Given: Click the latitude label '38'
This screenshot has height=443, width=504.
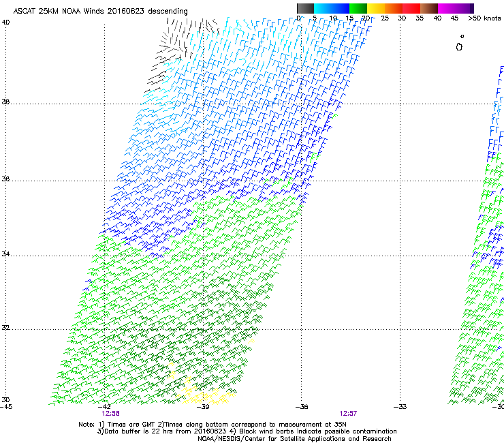Looking at the screenshot, I should 5,102.
